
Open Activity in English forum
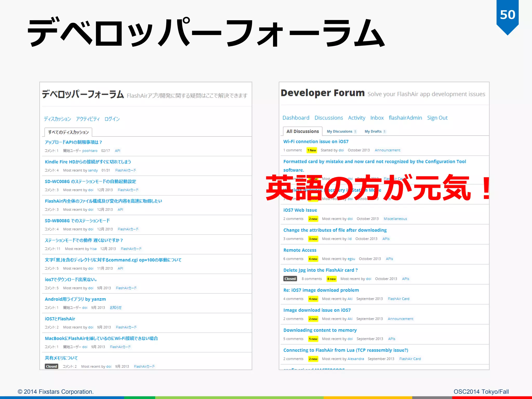click(357, 118)
